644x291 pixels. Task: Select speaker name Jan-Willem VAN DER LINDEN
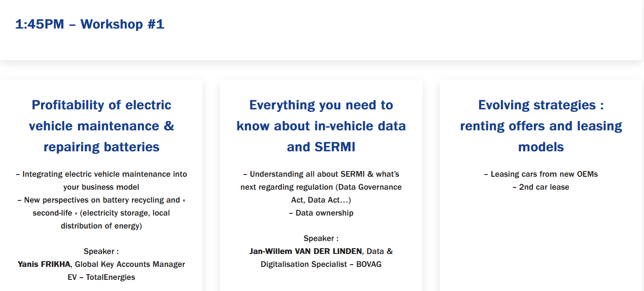pyautogui.click(x=305, y=251)
